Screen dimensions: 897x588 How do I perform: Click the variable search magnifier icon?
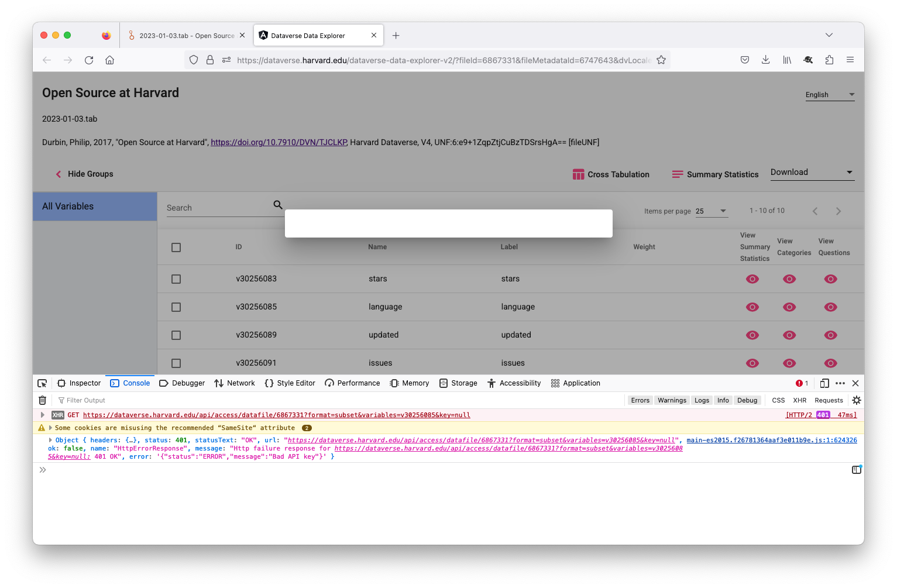point(277,205)
